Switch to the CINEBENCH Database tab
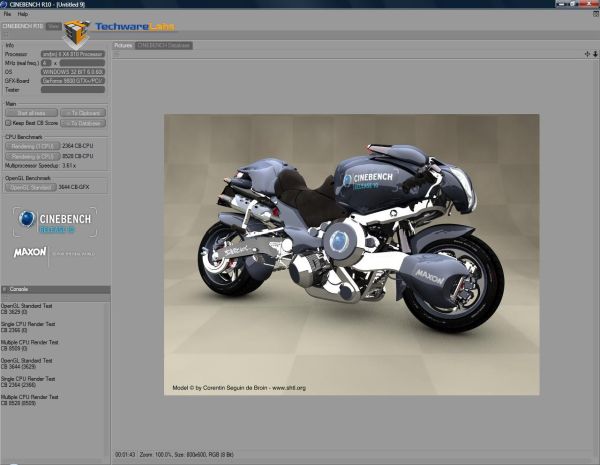Viewport: 600px width, 465px height. click(164, 46)
